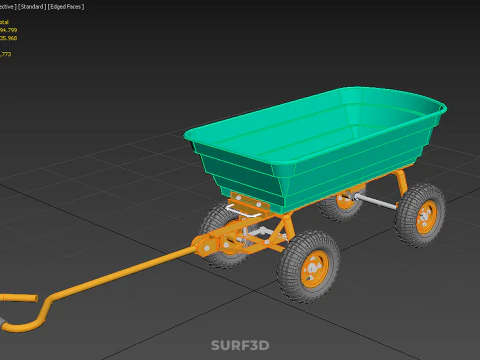Open the partly visible Perspective viewport label menu
This screenshot has width=480, height=360.
point(8,7)
